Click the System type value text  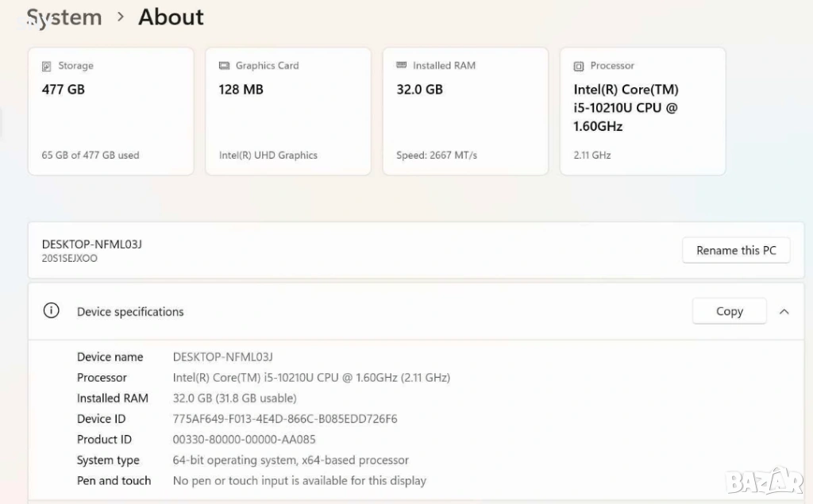(291, 460)
